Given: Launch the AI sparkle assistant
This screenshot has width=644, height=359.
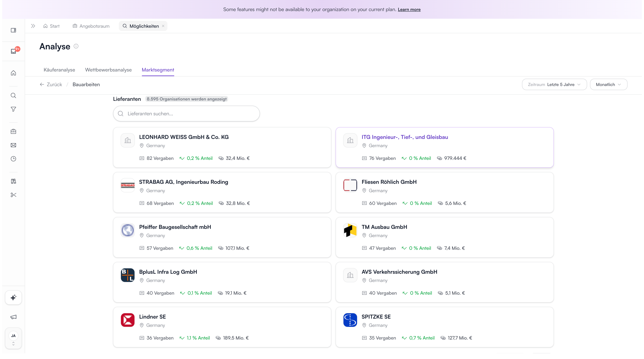Looking at the screenshot, I should (13, 297).
